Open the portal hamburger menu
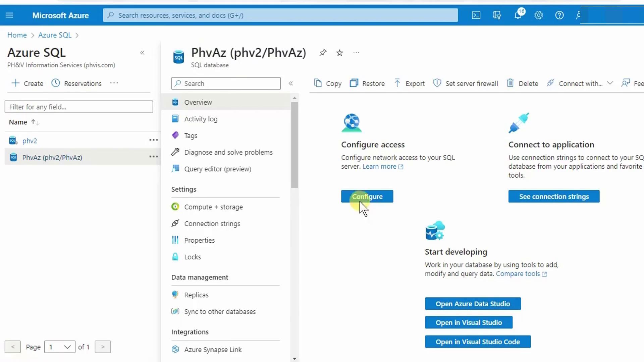 [9, 15]
